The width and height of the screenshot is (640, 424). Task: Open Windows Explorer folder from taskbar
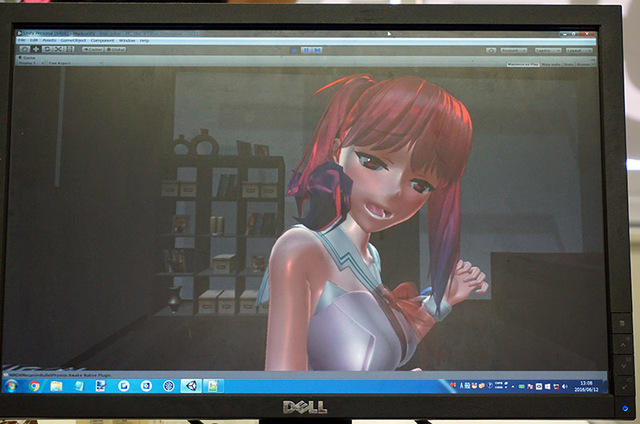tap(56, 386)
